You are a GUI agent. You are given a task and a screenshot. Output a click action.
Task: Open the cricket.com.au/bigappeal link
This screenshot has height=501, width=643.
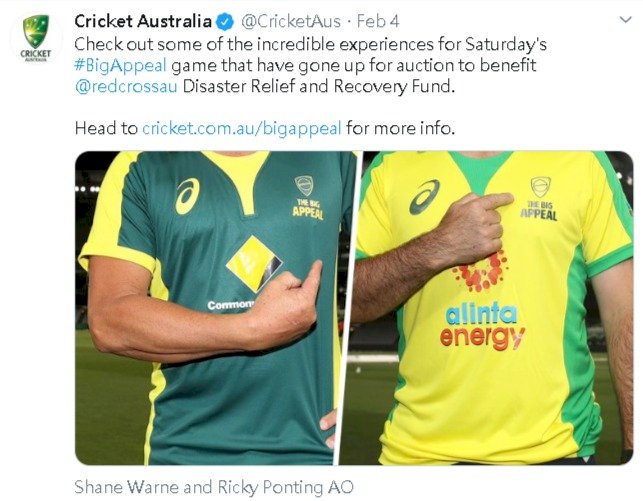tap(242, 128)
